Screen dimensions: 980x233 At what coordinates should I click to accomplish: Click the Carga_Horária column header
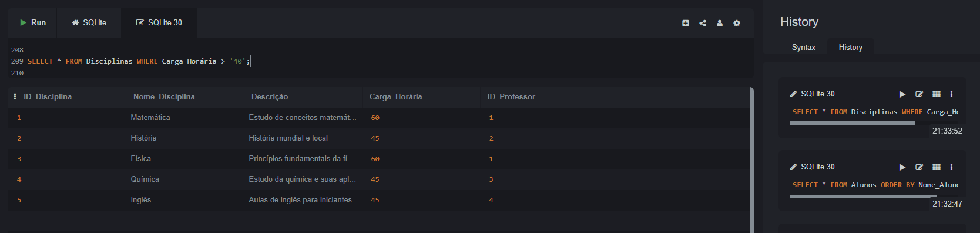395,96
